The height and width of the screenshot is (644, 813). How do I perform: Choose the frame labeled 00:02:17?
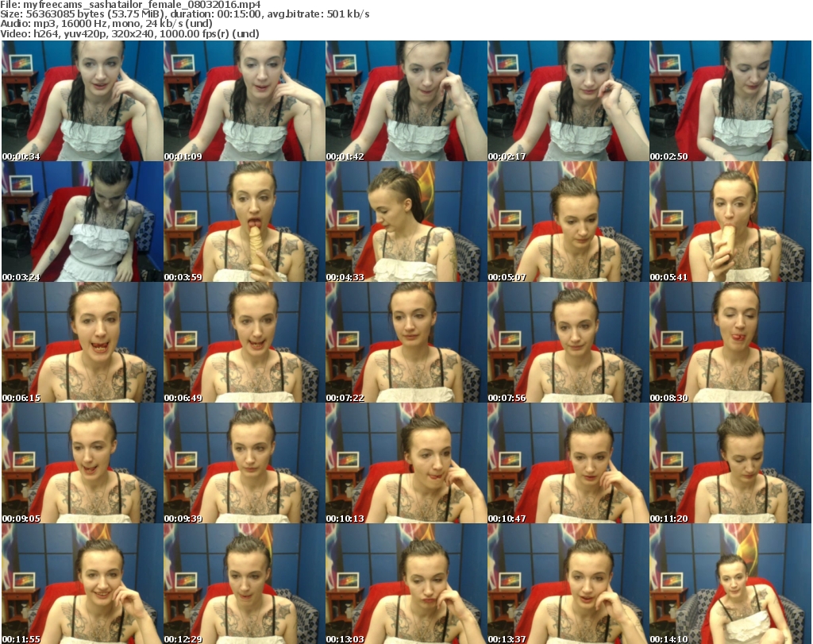pyautogui.click(x=568, y=102)
